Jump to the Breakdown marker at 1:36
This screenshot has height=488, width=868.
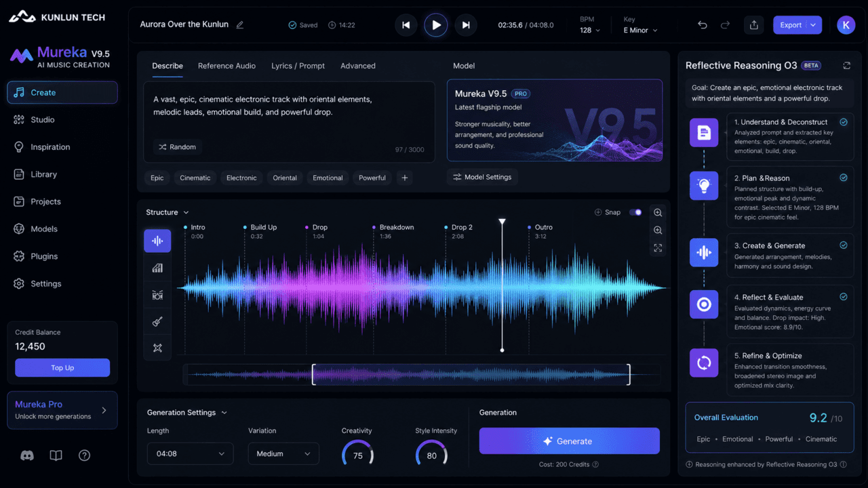point(393,231)
